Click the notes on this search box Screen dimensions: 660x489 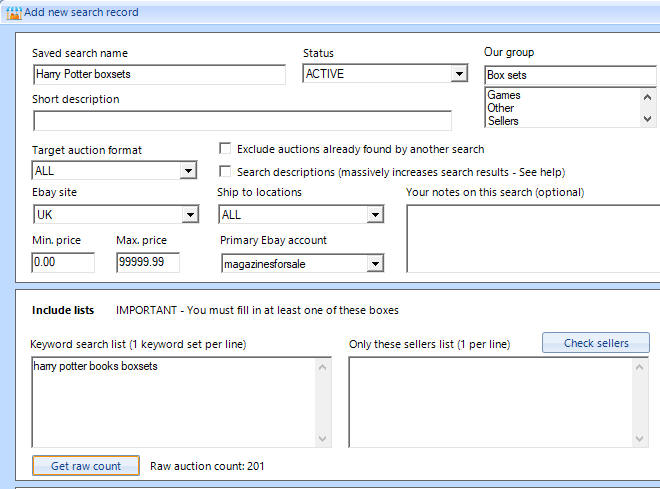(x=533, y=239)
